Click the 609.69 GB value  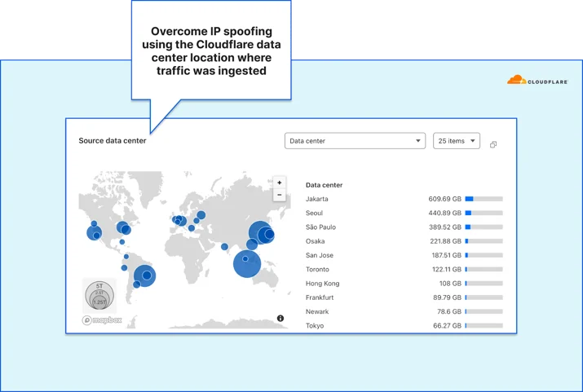[444, 199]
